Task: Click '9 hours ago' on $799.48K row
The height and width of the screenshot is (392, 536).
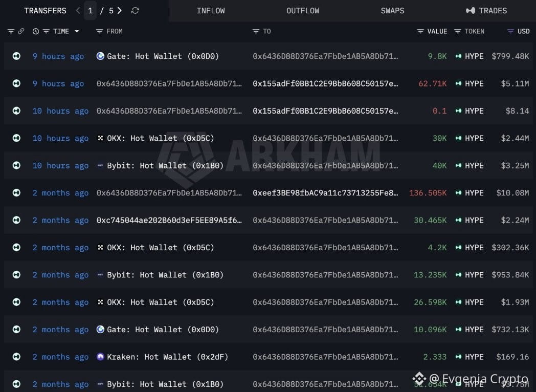Action: [58, 56]
